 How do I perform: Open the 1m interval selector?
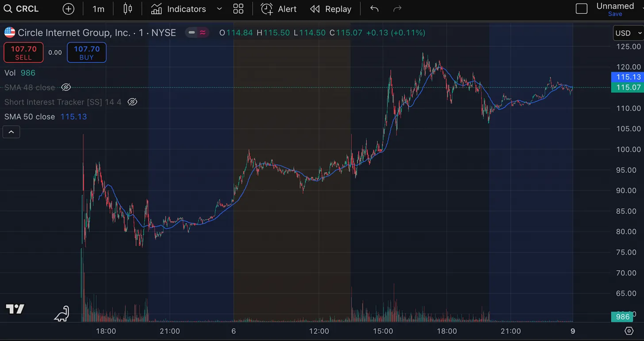98,9
